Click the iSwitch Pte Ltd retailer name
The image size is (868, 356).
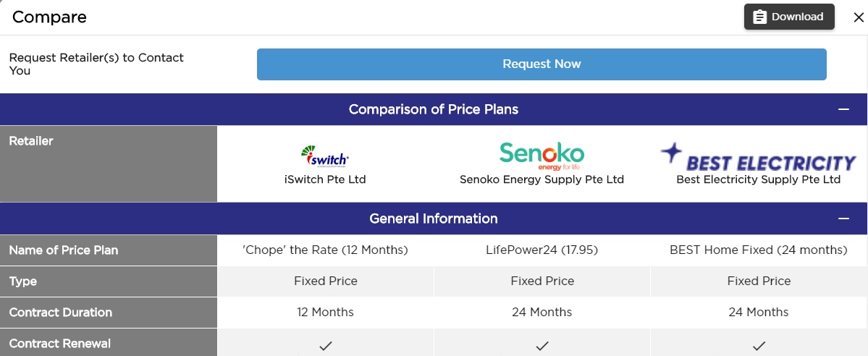[325, 179]
